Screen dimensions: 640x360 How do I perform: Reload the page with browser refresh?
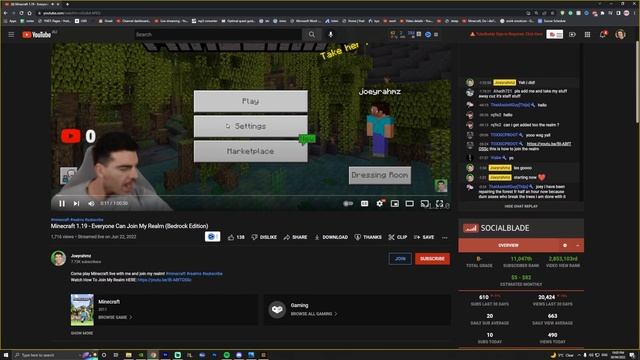[x=21, y=13]
